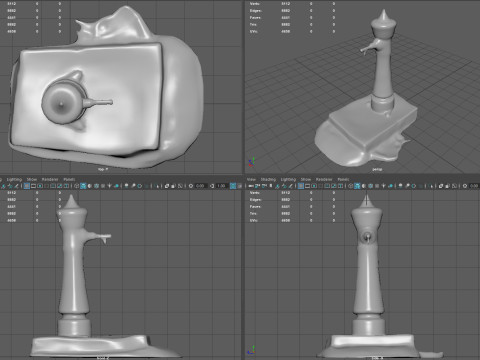
Task: Open Shading menu of front view panel
Action: [268, 179]
